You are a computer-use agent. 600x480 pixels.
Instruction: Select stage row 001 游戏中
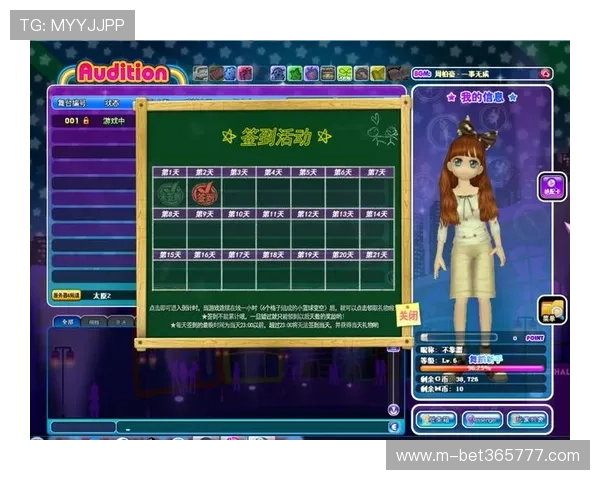coord(94,121)
